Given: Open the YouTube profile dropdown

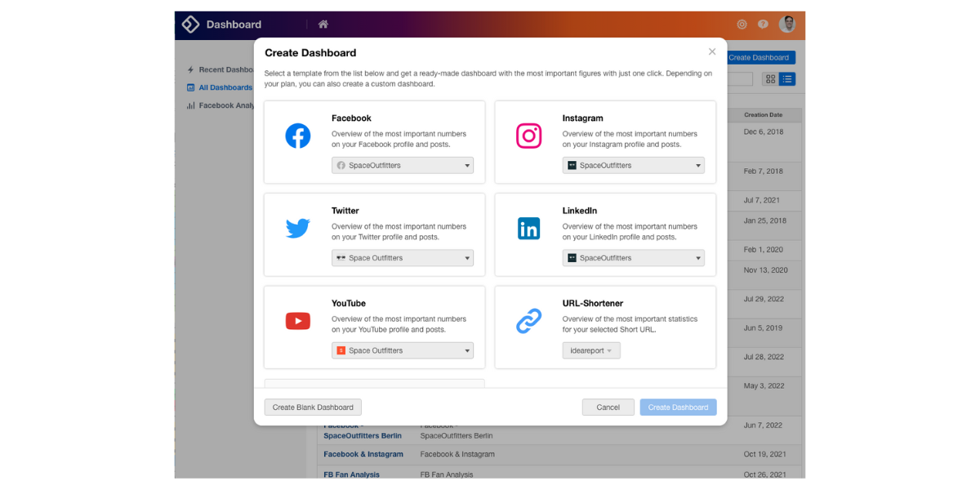Looking at the screenshot, I should tap(403, 350).
